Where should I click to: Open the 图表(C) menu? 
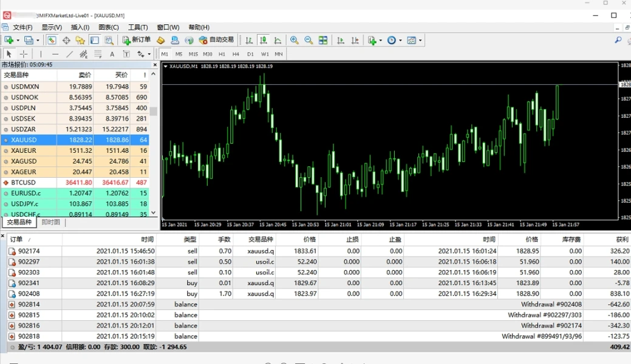pyautogui.click(x=108, y=27)
